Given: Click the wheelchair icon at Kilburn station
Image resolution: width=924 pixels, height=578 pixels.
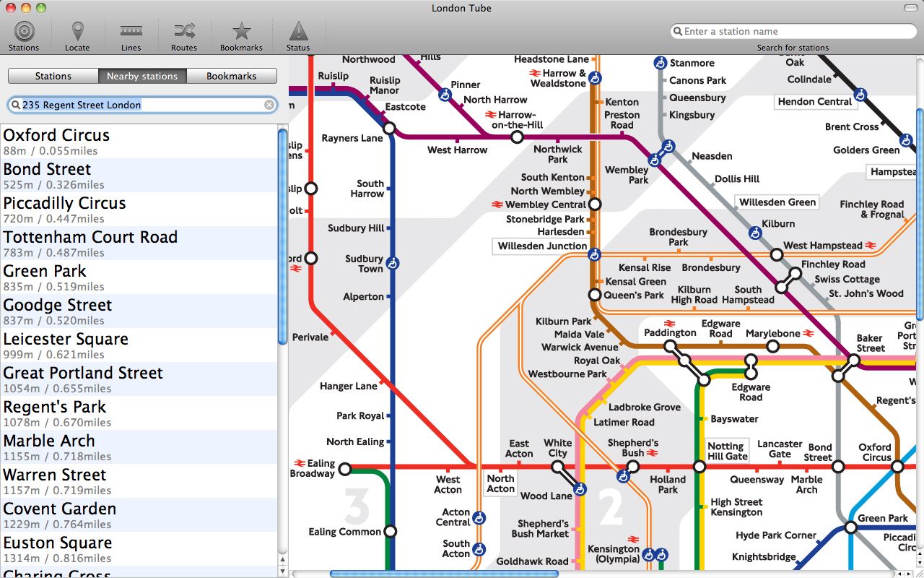Looking at the screenshot, I should pyautogui.click(x=755, y=233).
